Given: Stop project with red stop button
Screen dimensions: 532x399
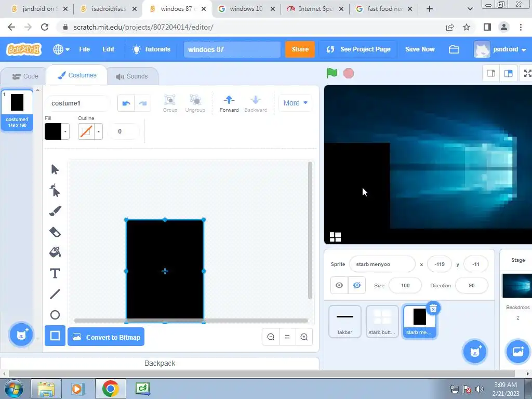Looking at the screenshot, I should click(x=349, y=73).
